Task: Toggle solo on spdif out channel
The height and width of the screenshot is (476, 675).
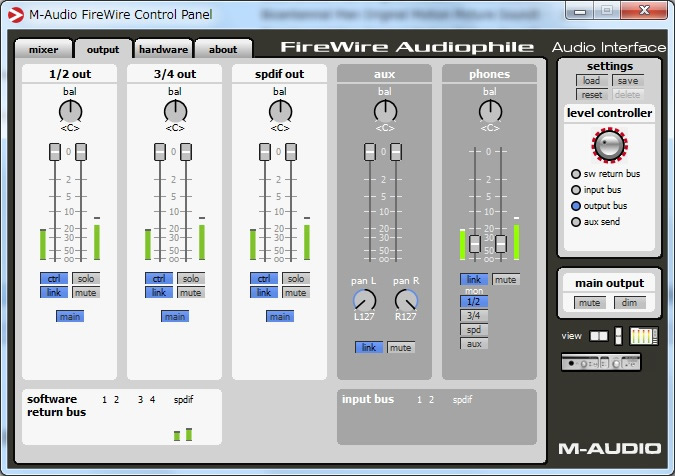Action: pyautogui.click(x=296, y=278)
